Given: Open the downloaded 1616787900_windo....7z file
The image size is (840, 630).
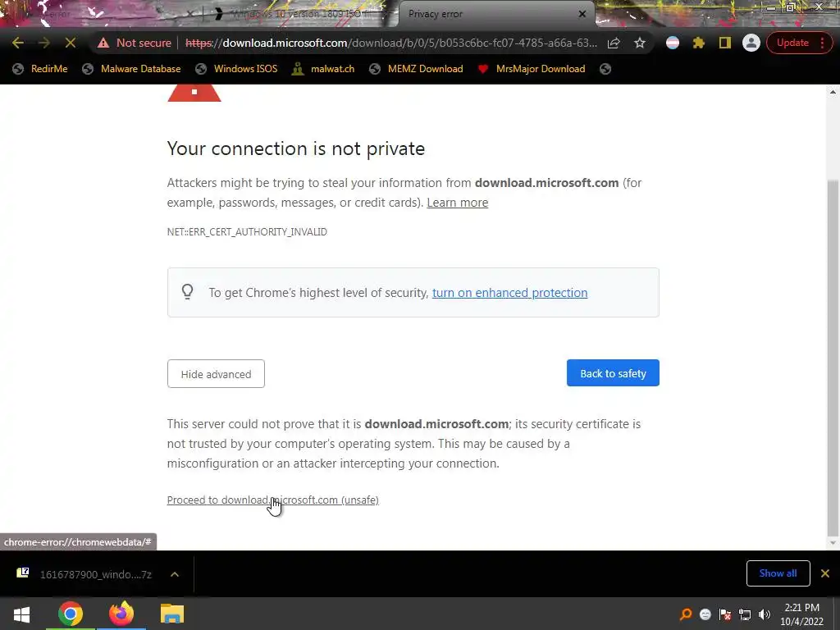Looking at the screenshot, I should coord(84,574).
